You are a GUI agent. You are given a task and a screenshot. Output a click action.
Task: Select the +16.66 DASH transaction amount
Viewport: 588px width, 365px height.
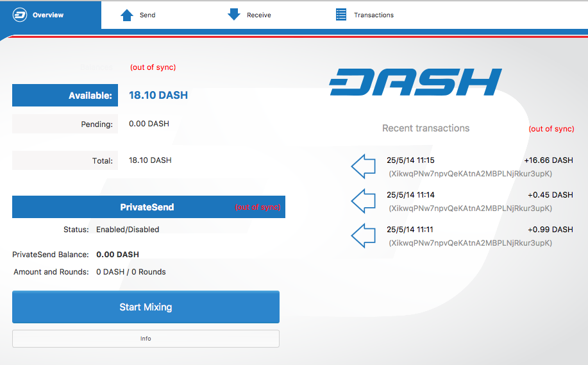pos(548,160)
